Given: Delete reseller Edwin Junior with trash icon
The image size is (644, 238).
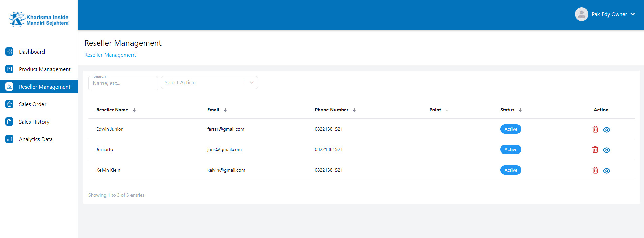Looking at the screenshot, I should [x=595, y=129].
